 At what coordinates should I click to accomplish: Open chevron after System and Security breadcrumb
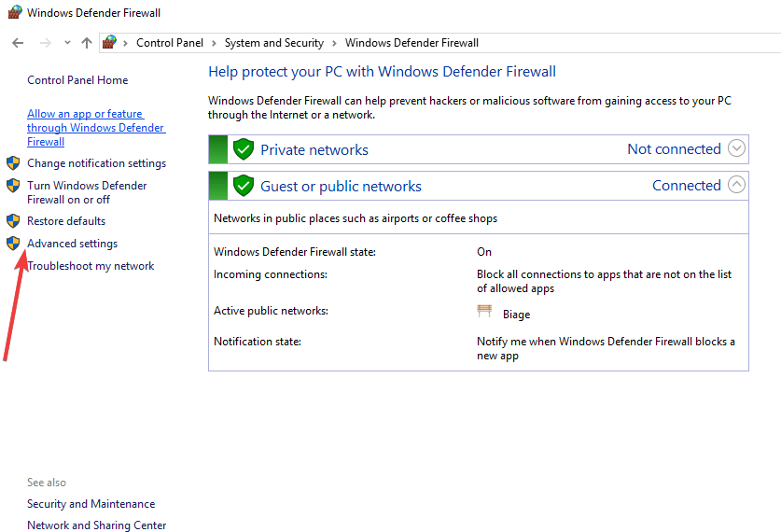334,43
